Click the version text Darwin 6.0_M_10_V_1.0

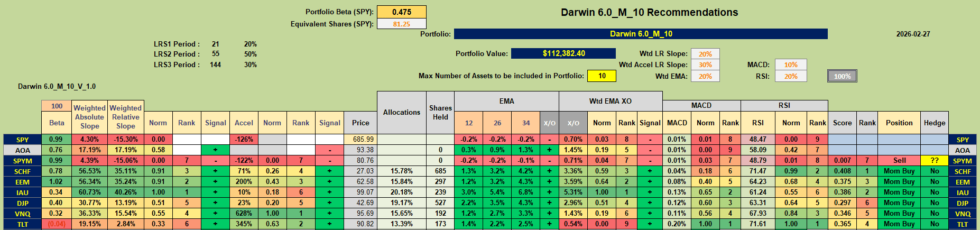[57, 86]
